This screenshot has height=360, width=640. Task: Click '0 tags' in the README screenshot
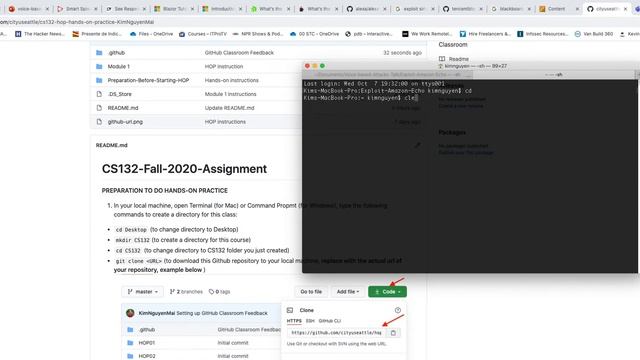[x=220, y=292]
